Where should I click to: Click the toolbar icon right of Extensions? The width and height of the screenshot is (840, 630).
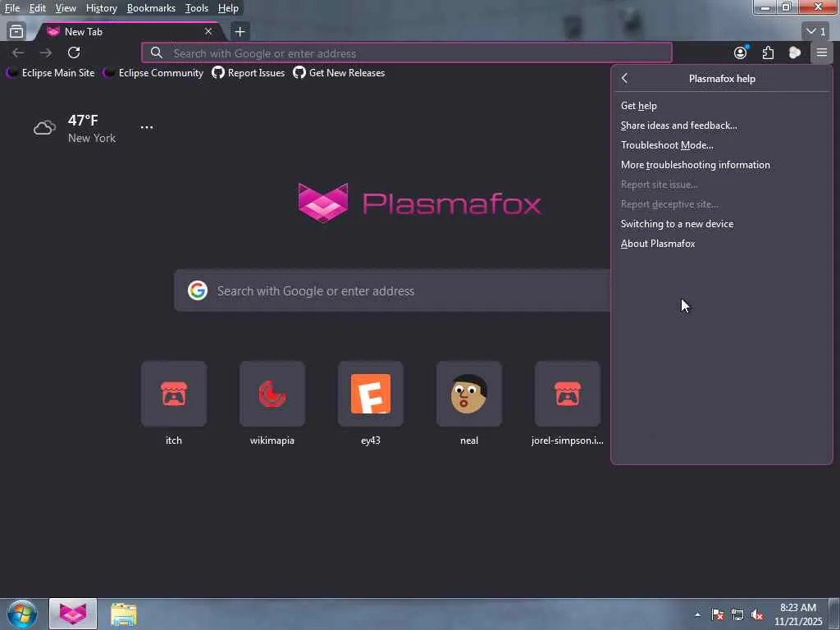pyautogui.click(x=795, y=52)
